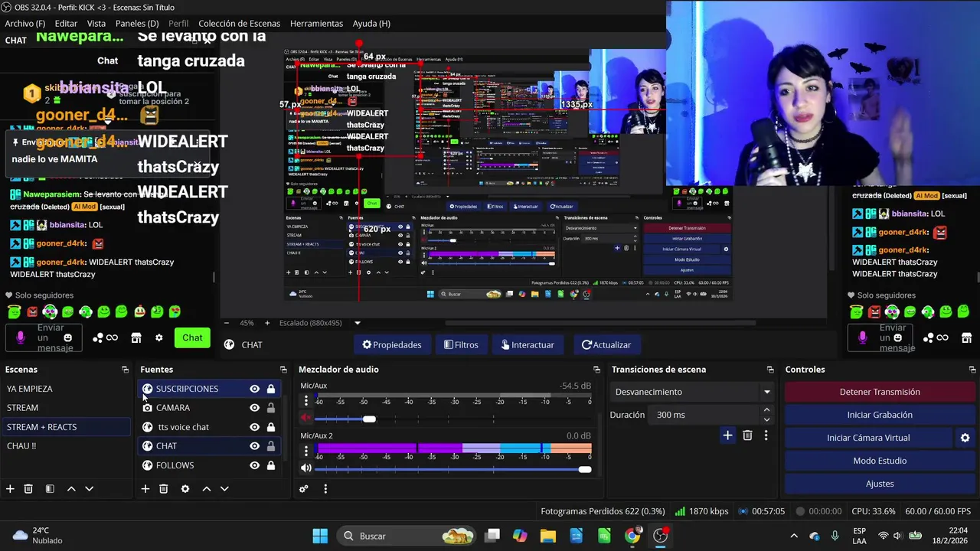This screenshot has width=980, height=551.
Task: Open source properties gear in the Fuentes toolbar
Action: (185, 488)
